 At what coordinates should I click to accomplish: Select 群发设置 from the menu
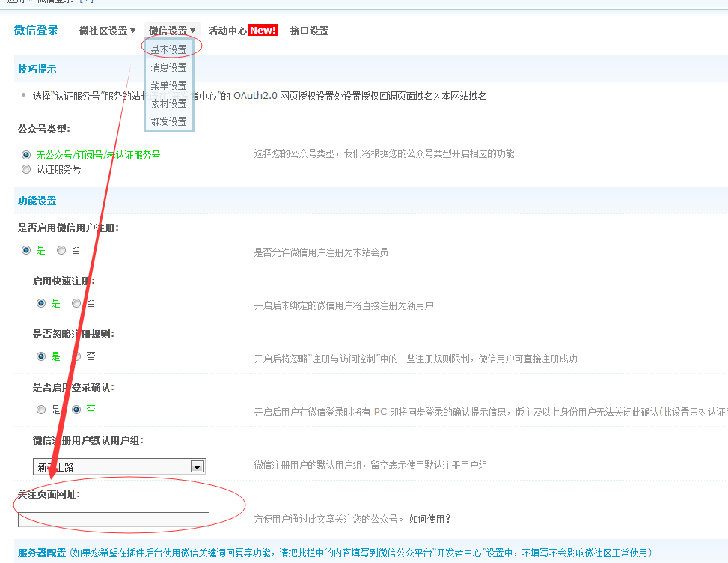[168, 121]
